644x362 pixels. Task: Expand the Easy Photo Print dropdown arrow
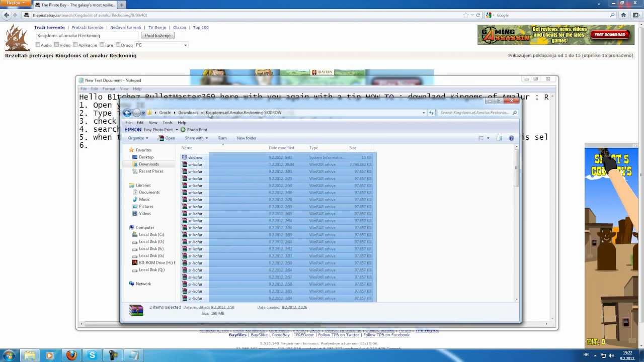click(x=177, y=130)
